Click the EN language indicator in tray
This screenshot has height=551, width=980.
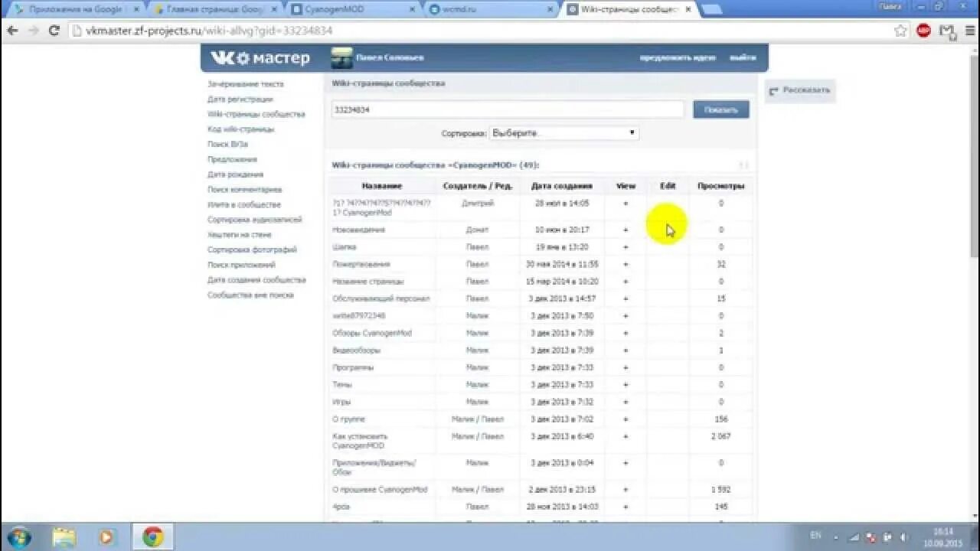(x=815, y=536)
